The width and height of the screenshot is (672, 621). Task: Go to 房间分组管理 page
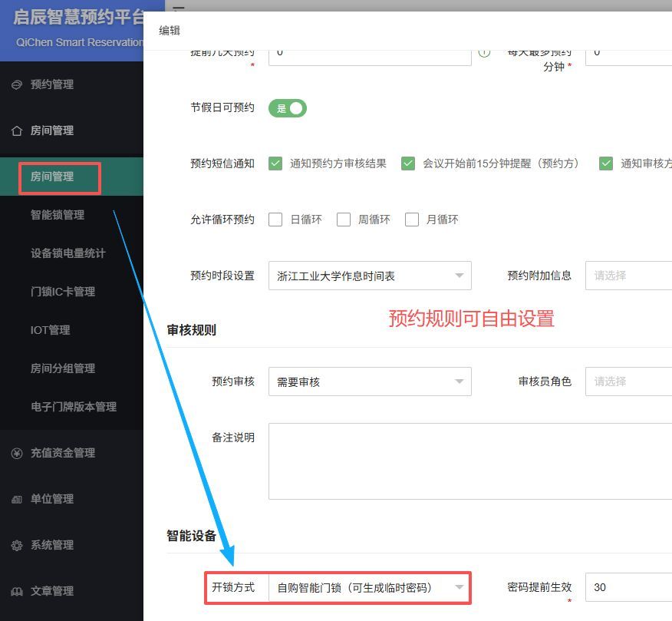click(x=63, y=368)
